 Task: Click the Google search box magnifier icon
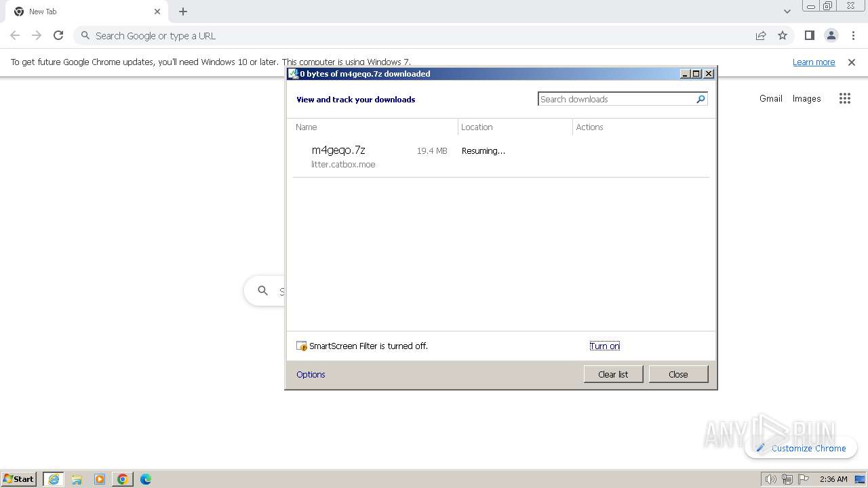pyautogui.click(x=263, y=291)
